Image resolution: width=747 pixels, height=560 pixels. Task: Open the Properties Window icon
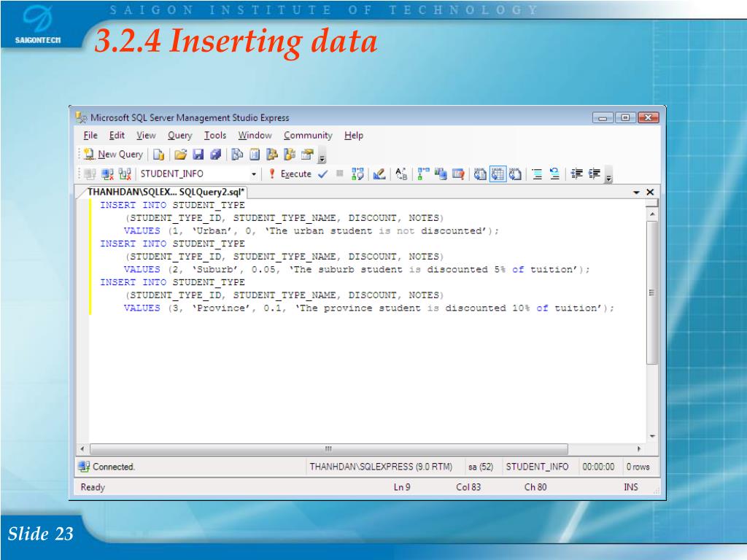coord(307,155)
